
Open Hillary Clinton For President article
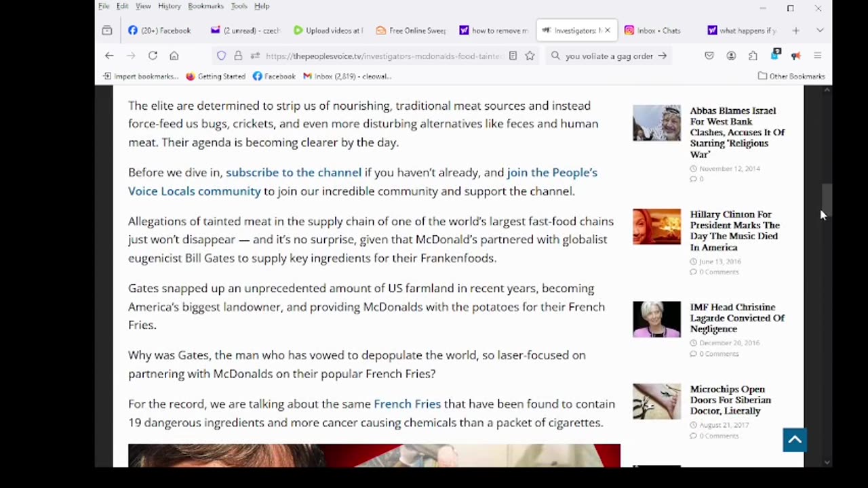pos(735,230)
